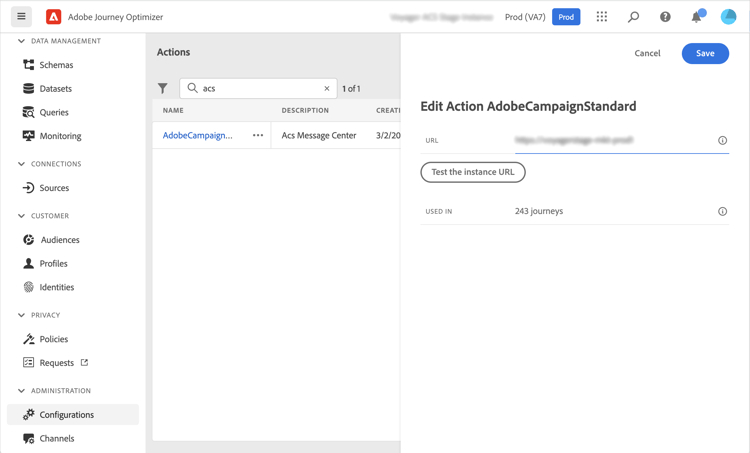Open the Requests page

[56, 363]
